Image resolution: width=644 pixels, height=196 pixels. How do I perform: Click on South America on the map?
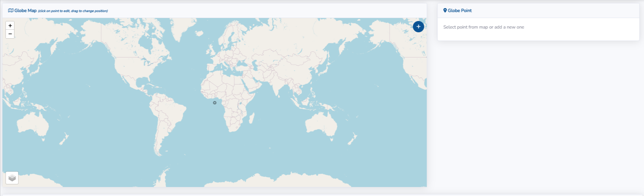coord(167,115)
